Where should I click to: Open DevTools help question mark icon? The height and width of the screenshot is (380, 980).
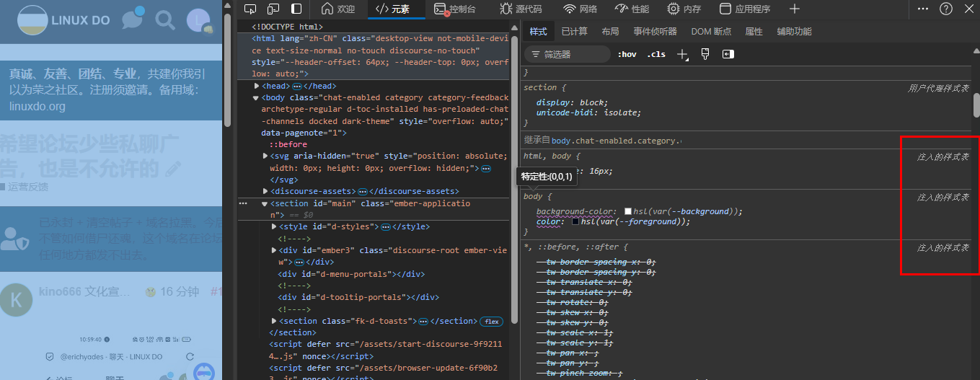point(946,9)
